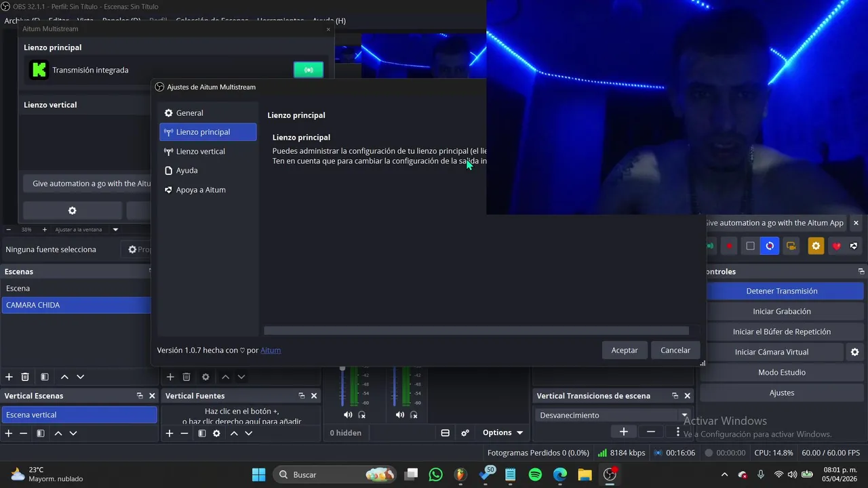Screen dimensions: 868x488
Task: Open WhatsApp from the taskbar
Action: pyautogui.click(x=436, y=474)
